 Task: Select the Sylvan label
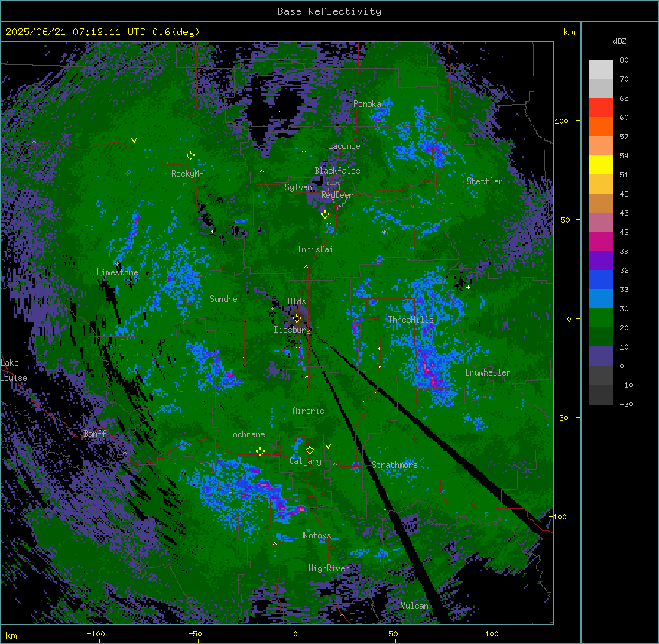pyautogui.click(x=298, y=187)
